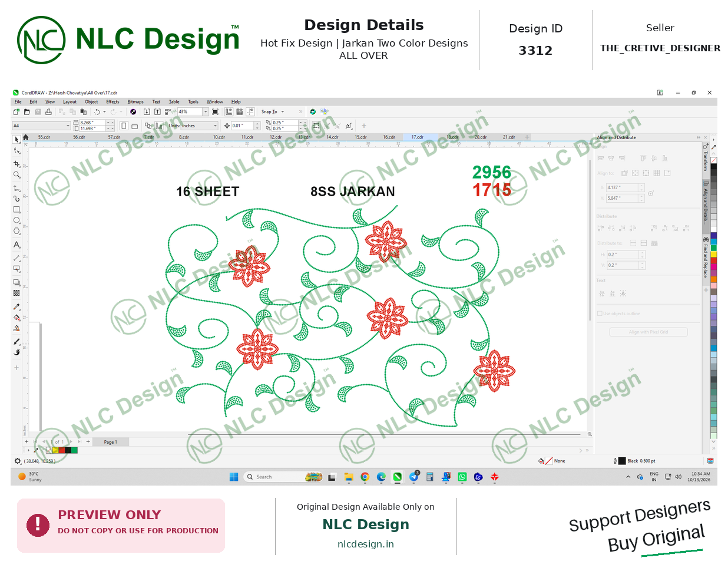This screenshot has width=728, height=561.
Task: Click the X position 4.137 field
Action: [623, 187]
